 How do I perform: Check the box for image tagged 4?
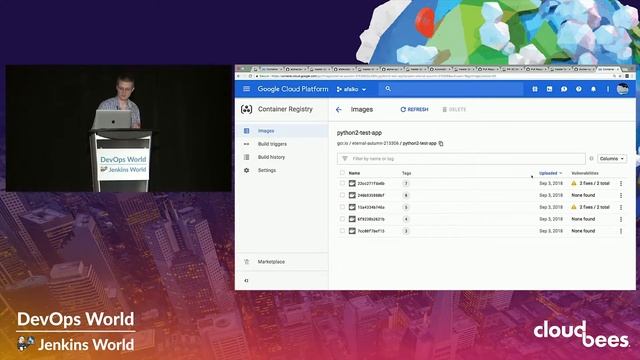[x=342, y=219]
